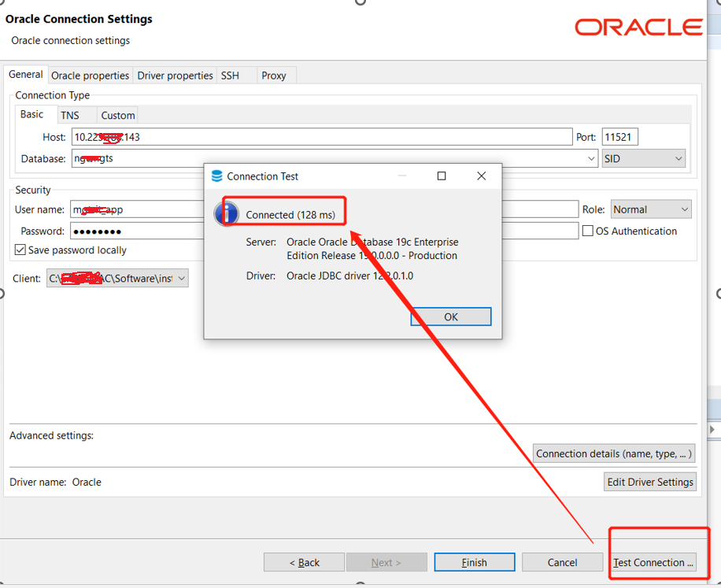Click the Password input field
Image resolution: width=721 pixels, height=588 pixels.
click(137, 231)
